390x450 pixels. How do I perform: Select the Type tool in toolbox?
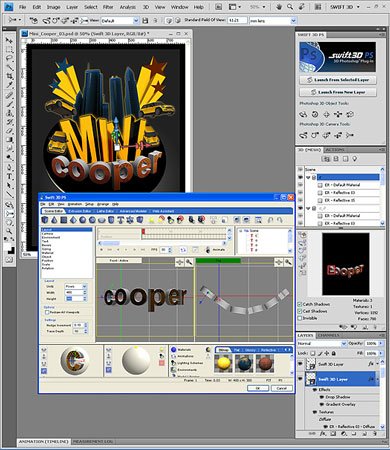point(9,176)
